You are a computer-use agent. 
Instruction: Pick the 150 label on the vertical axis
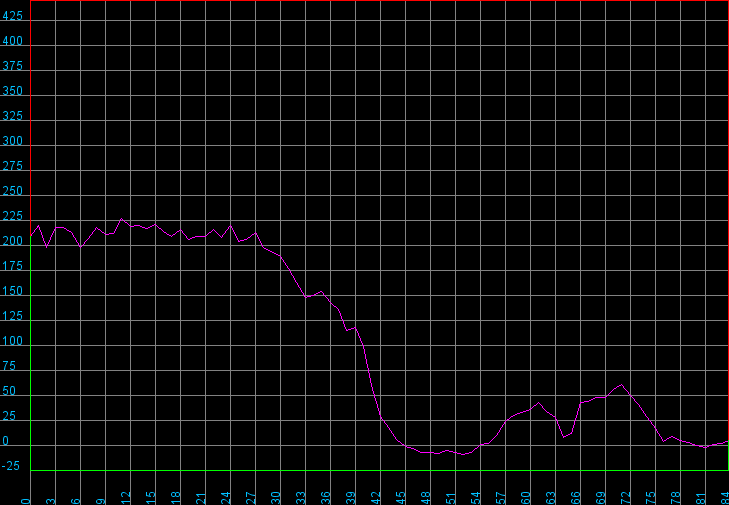12,292
